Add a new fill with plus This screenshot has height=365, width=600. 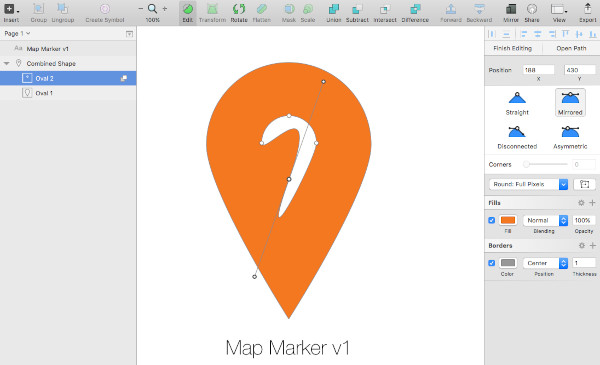[x=592, y=203]
